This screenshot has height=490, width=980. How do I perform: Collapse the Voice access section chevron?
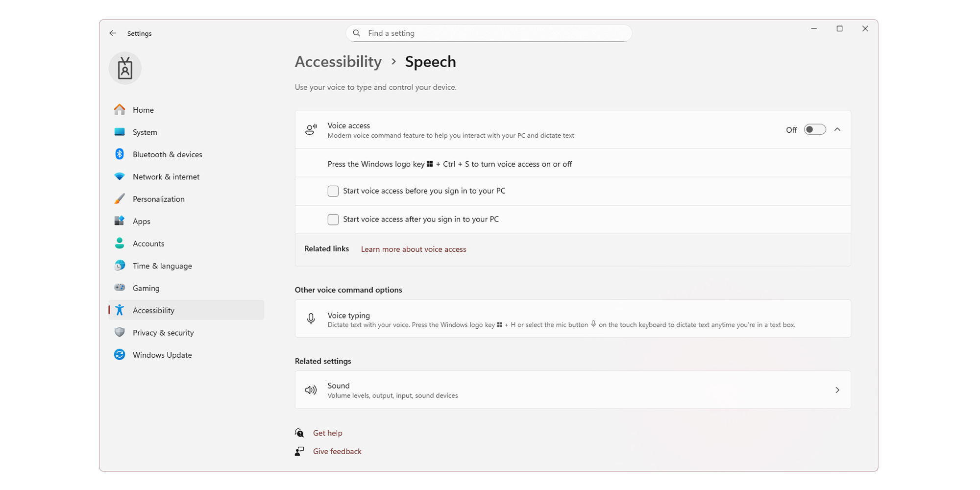(x=838, y=129)
